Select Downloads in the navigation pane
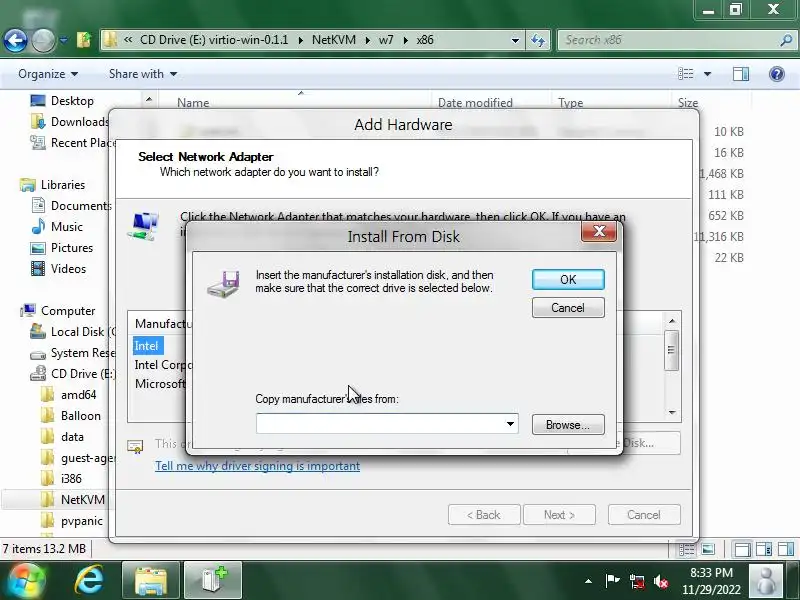This screenshot has width=800, height=600. coord(70,121)
